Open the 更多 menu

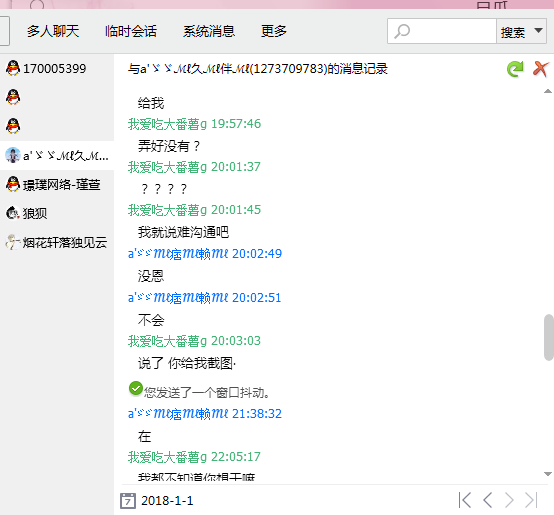274,31
